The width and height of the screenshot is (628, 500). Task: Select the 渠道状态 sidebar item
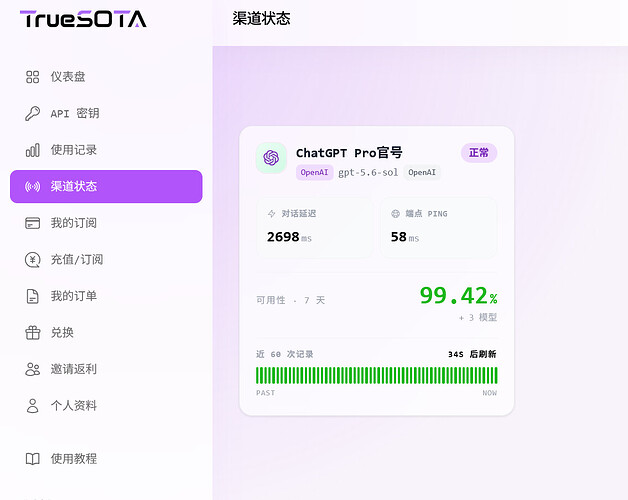[x=106, y=186]
